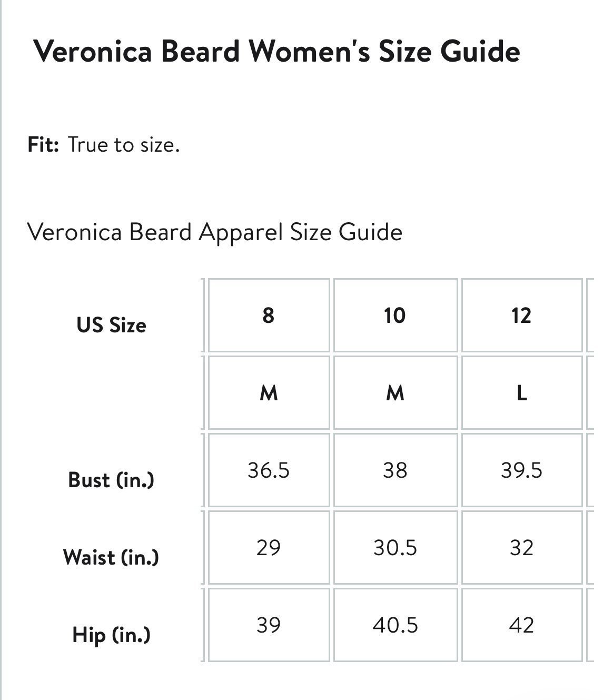
Task: Click the 39.5 bust measurement cell
Action: (x=522, y=470)
